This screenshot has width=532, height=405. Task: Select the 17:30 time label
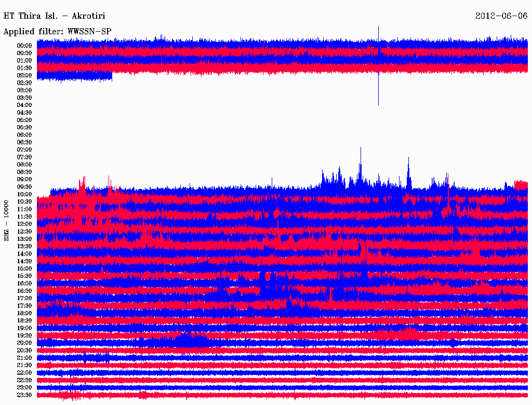tap(24, 306)
